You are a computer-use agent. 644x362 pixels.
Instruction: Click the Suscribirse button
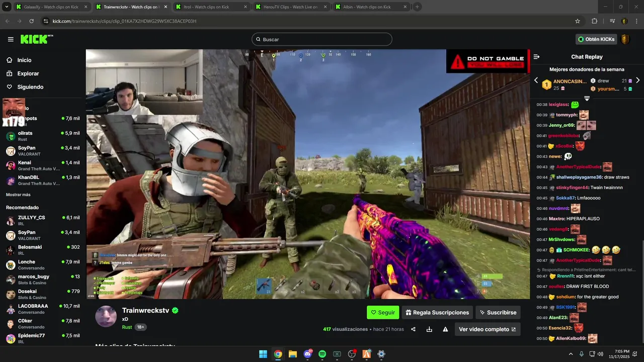tap(498, 312)
